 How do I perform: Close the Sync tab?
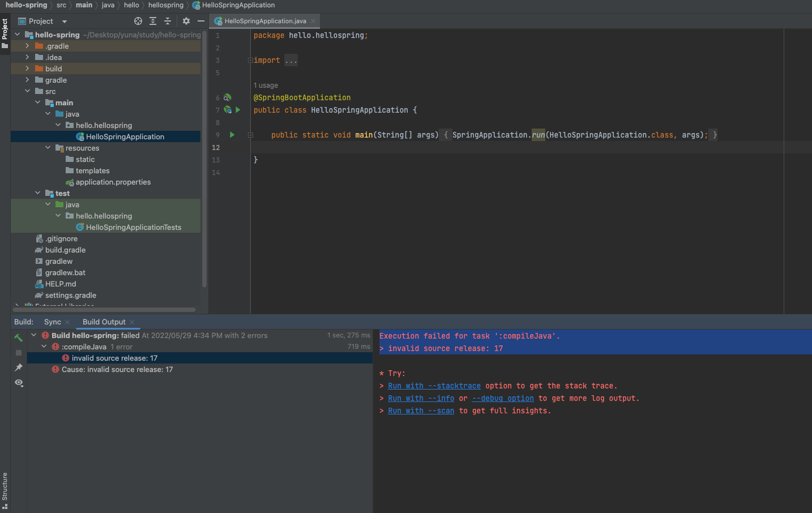[x=67, y=322]
